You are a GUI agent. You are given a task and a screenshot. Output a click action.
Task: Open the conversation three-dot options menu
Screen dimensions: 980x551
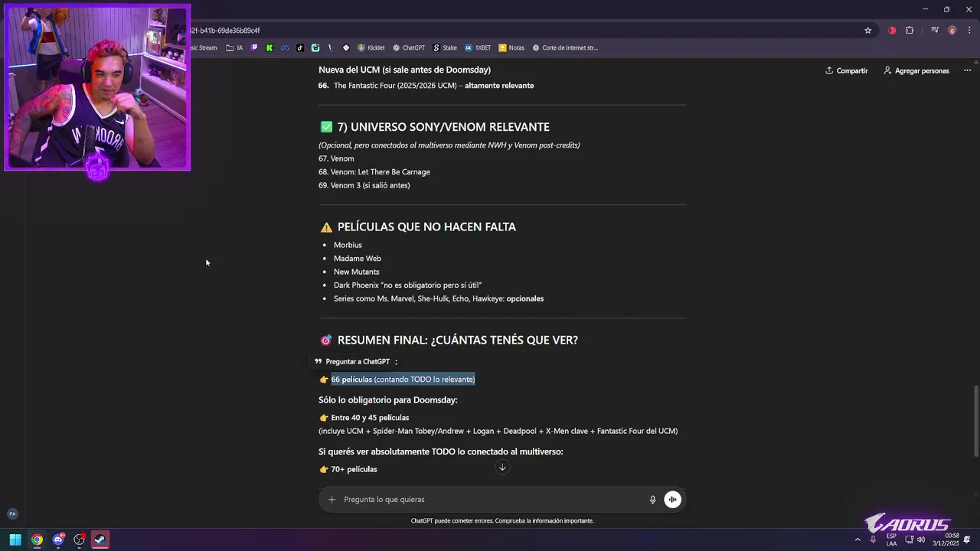pyautogui.click(x=968, y=70)
